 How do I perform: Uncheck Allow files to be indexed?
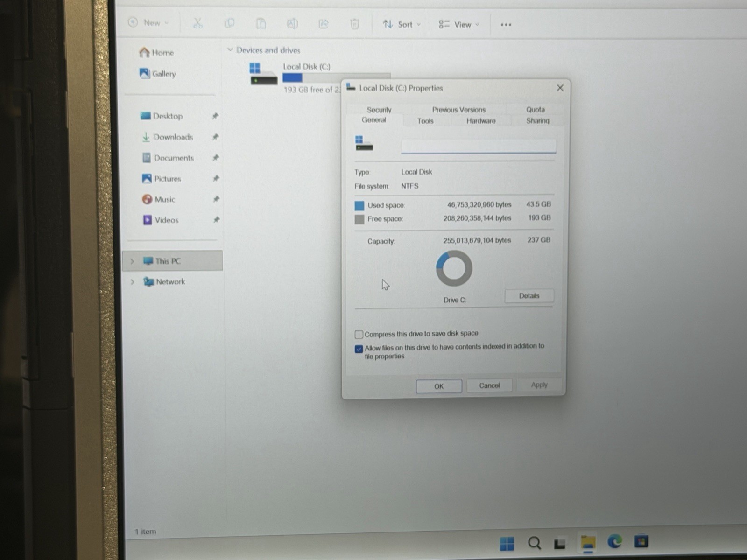pyautogui.click(x=359, y=349)
